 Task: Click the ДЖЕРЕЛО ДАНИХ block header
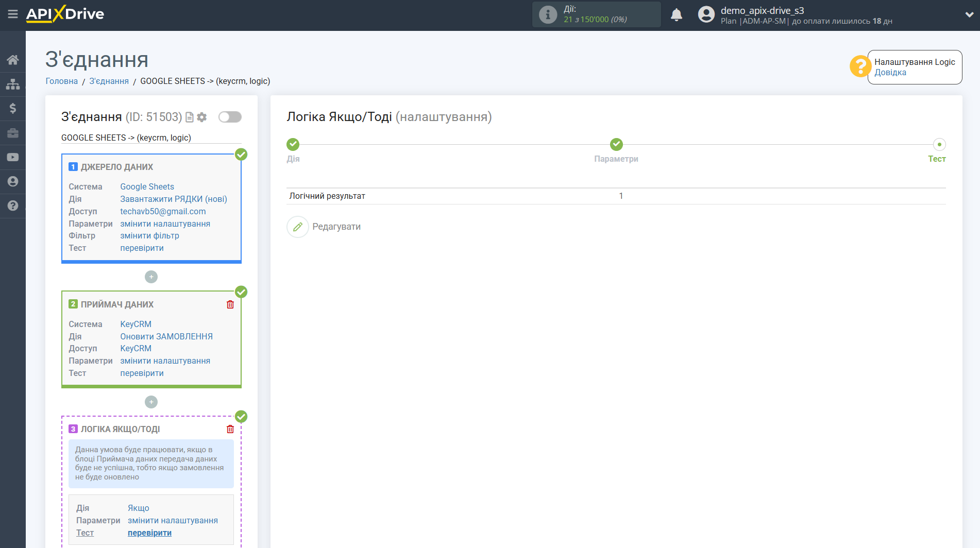(x=117, y=167)
